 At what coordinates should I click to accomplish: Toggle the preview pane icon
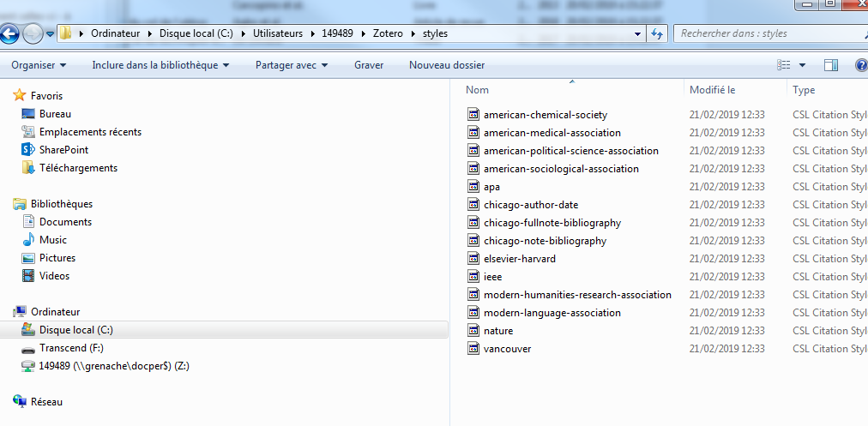coord(831,65)
